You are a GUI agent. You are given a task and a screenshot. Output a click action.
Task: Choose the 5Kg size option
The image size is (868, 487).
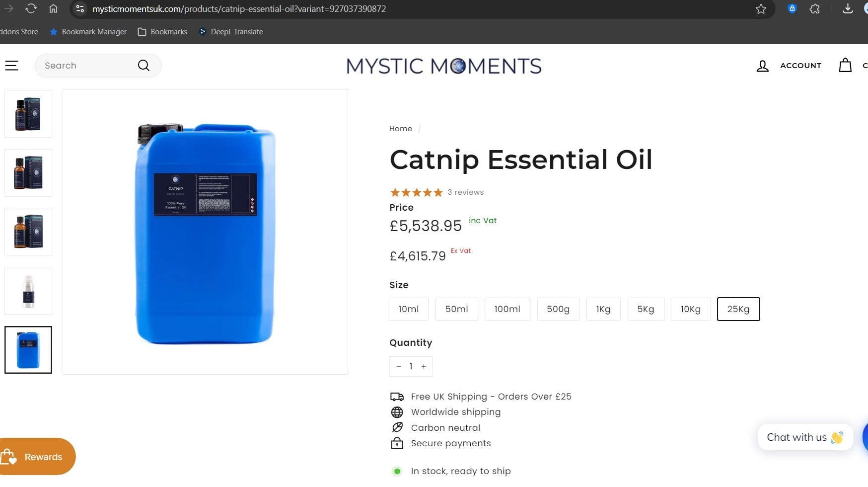(646, 309)
